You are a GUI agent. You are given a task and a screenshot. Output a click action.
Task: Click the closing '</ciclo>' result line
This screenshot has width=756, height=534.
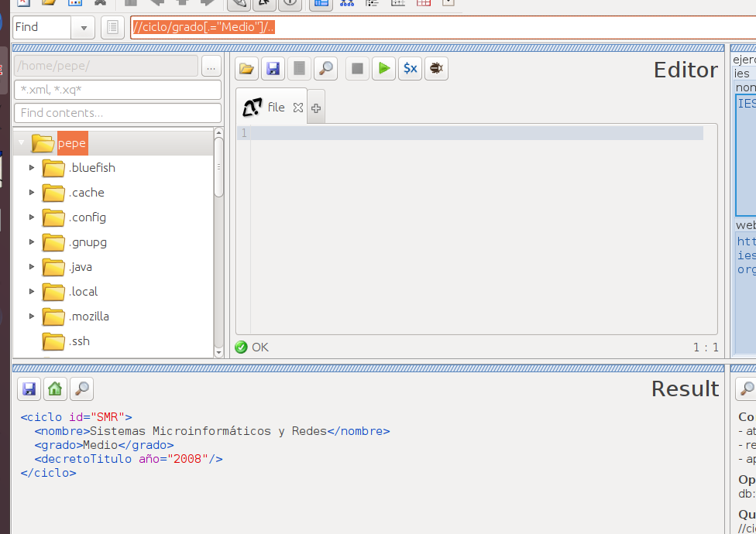(x=48, y=473)
